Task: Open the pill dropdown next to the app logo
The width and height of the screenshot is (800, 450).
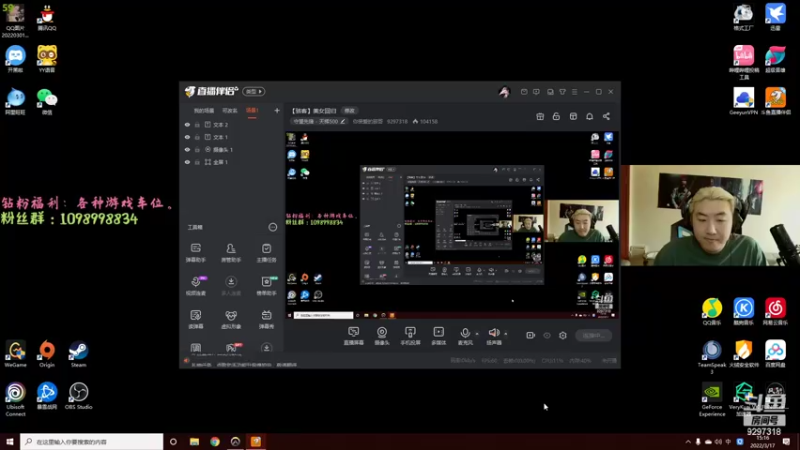Action: point(254,91)
